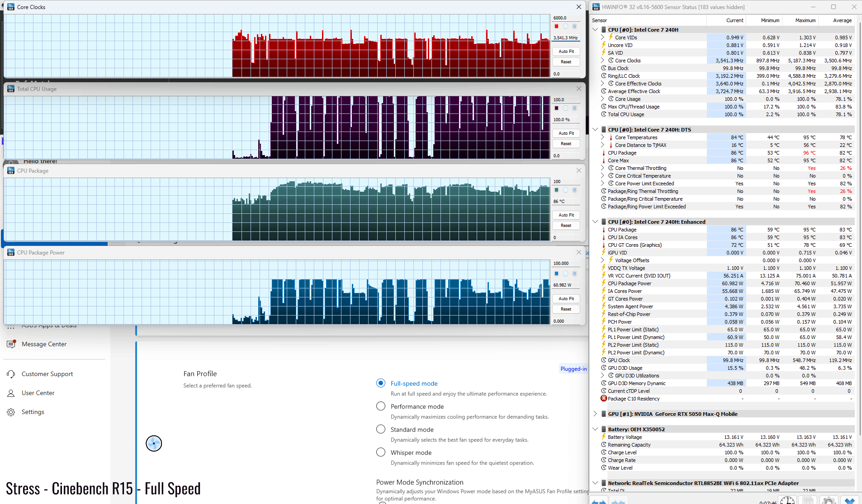Click the blue graph color swatch in CPU Package Power
The height and width of the screenshot is (504, 862).
(x=556, y=273)
